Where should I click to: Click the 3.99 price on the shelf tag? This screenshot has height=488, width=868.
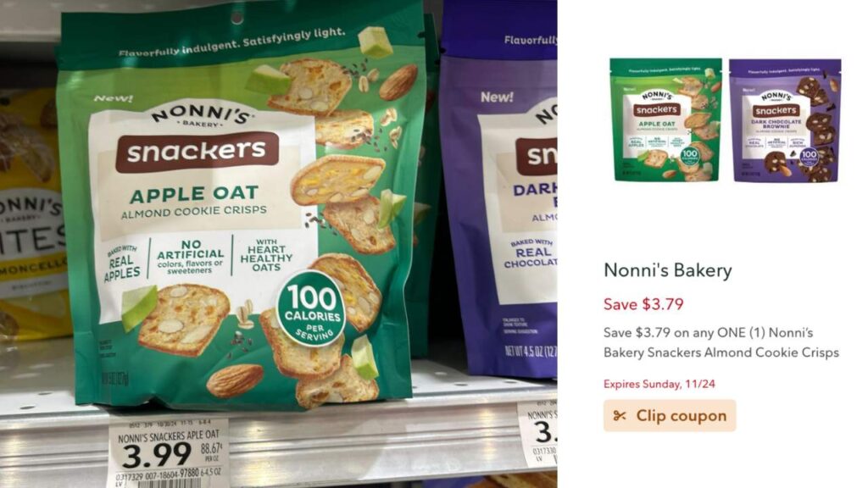click(157, 455)
